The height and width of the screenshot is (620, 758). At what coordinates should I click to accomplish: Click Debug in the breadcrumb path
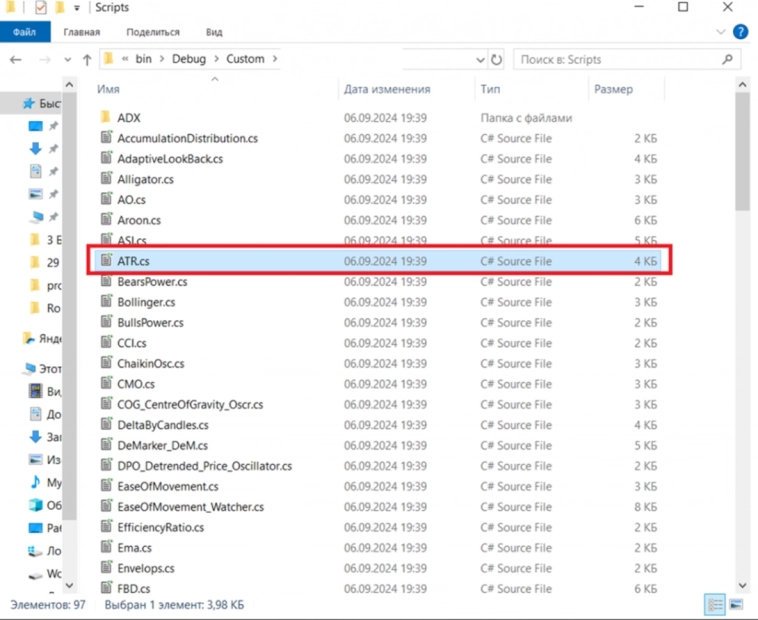[x=189, y=60]
